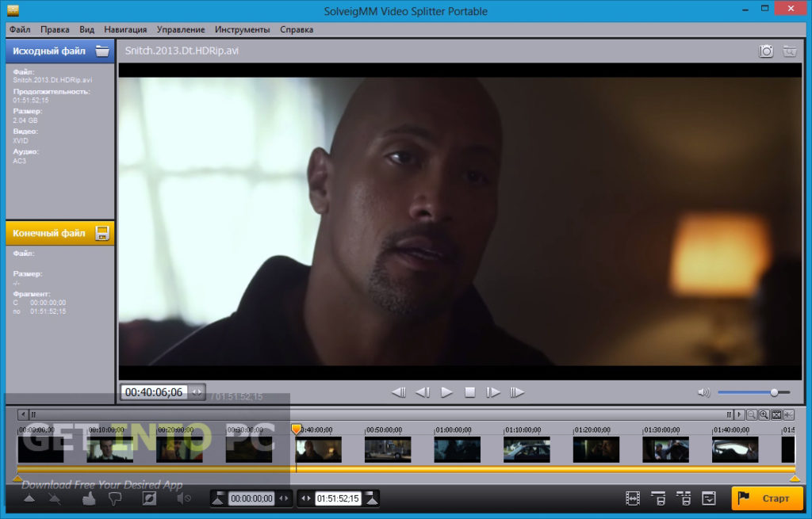Screen dimensions: 812x519
Task: Click the orange fragment bar on the timeline
Action: point(406,469)
